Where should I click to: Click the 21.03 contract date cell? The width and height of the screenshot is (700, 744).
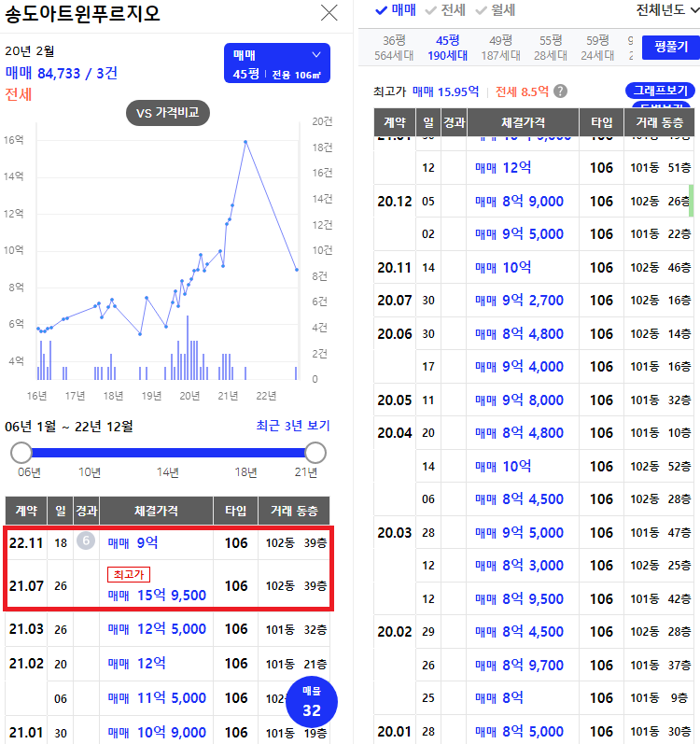pyautogui.click(x=26, y=629)
